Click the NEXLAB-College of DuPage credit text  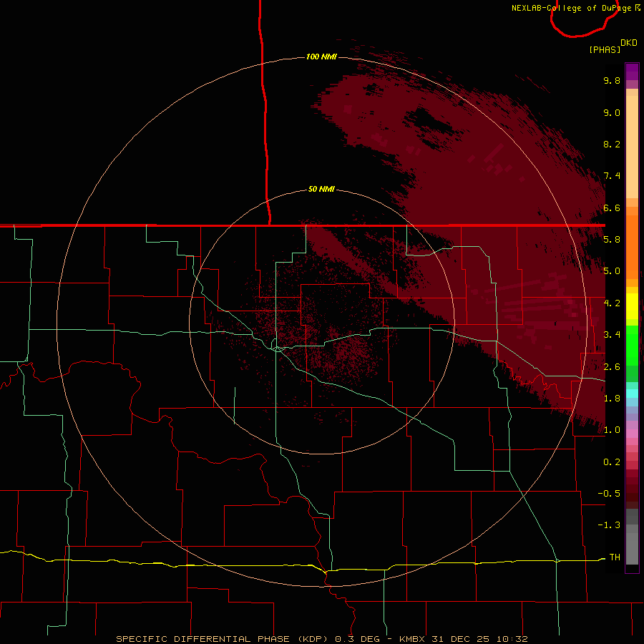pos(571,8)
